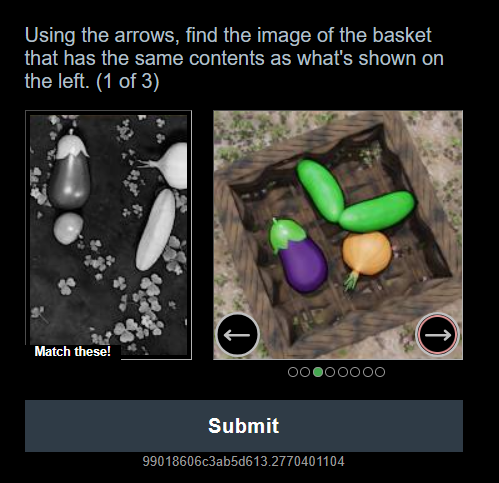
Task: Click the challenge instruction text
Action: point(234,58)
